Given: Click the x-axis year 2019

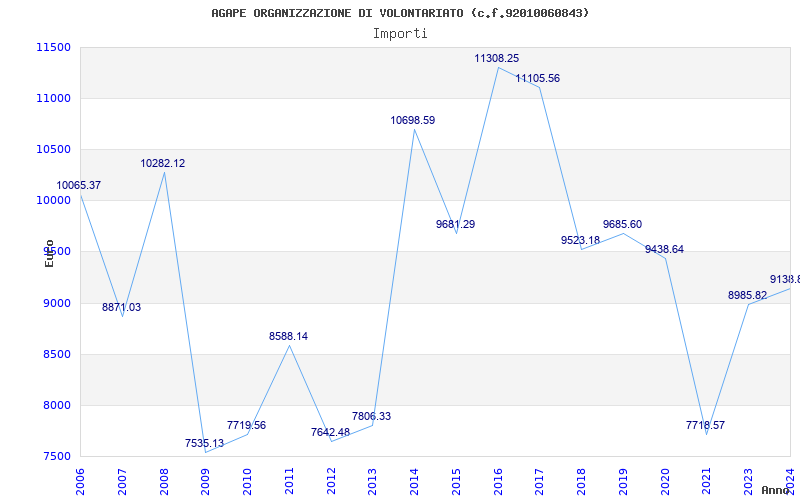Looking at the screenshot, I should (x=623, y=482).
